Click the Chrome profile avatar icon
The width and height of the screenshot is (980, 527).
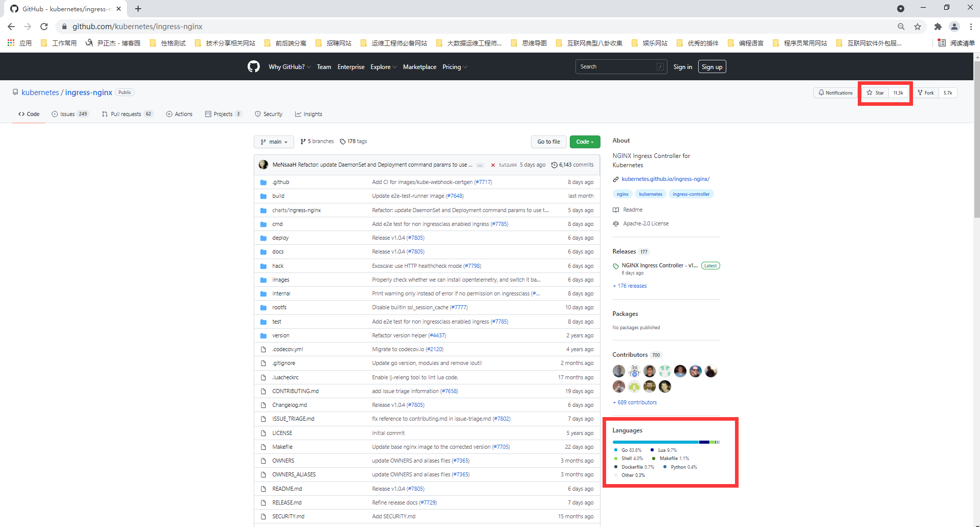click(954, 27)
